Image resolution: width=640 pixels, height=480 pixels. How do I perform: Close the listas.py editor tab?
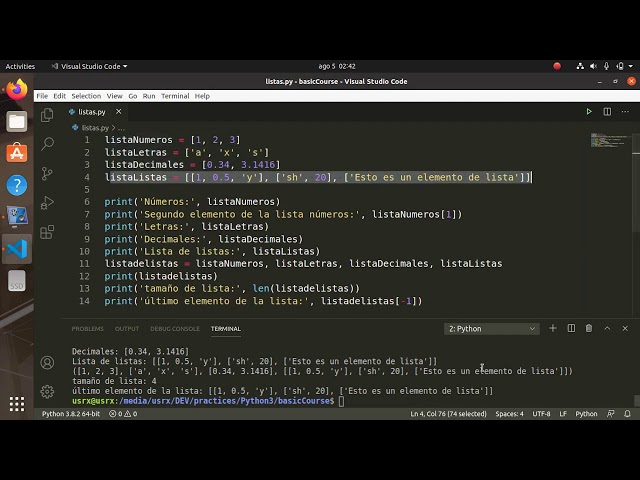118,111
